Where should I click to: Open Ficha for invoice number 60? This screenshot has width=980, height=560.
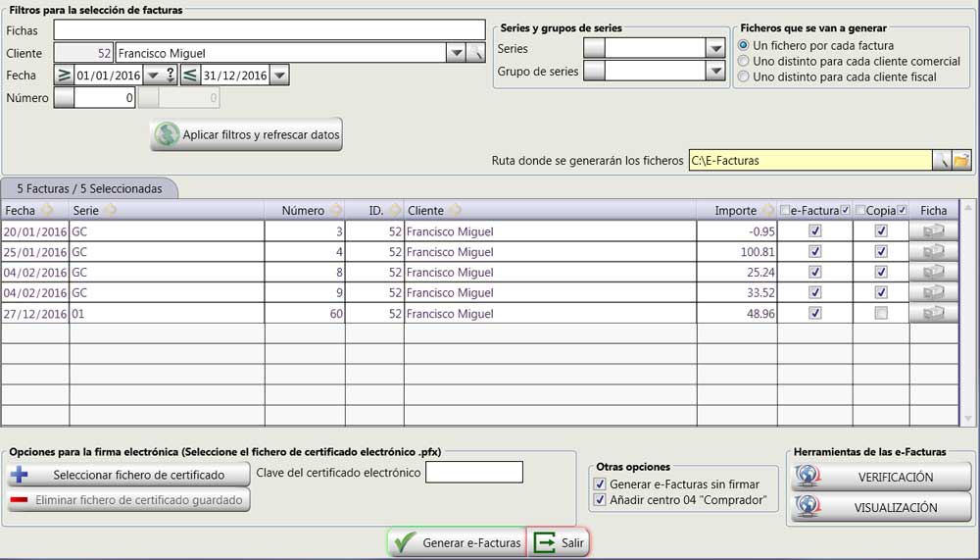tap(933, 313)
